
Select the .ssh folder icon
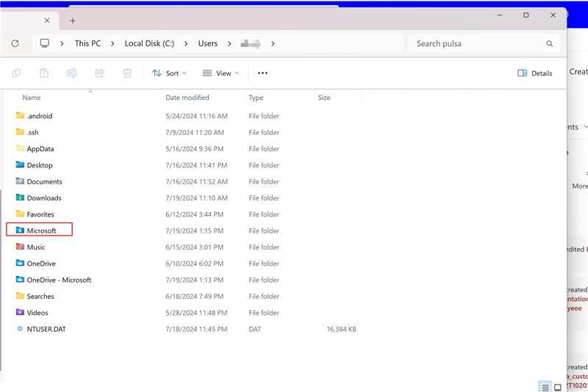click(x=21, y=132)
